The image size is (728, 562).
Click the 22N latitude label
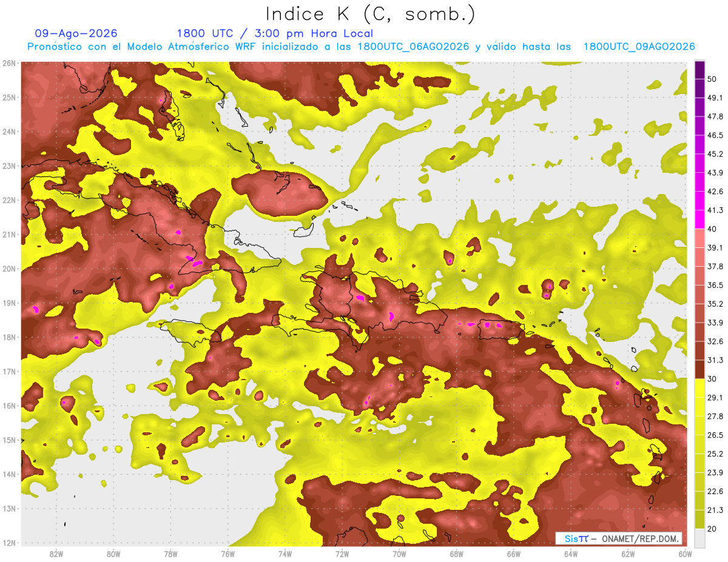point(9,200)
